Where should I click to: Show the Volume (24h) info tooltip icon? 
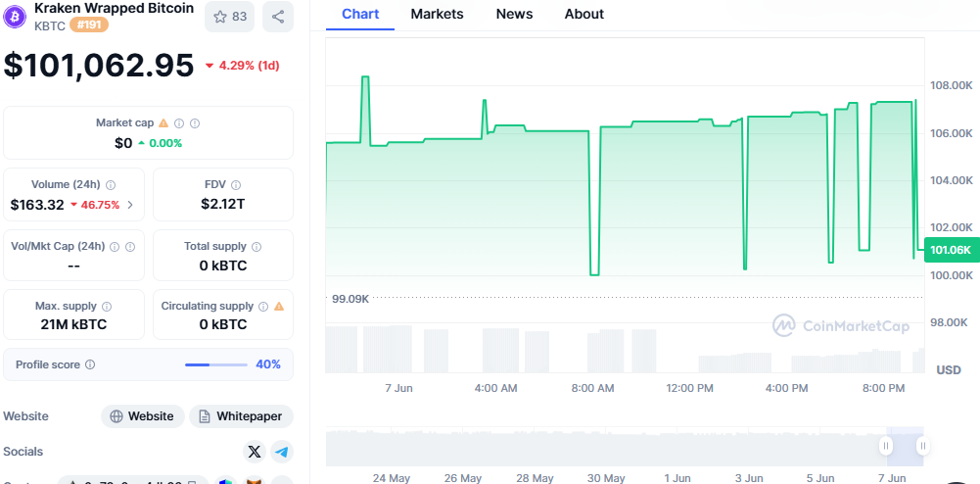point(111,184)
